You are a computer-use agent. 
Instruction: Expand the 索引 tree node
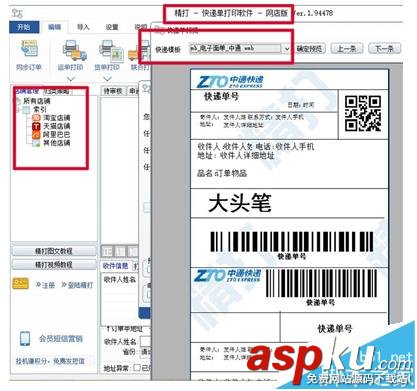(18, 109)
